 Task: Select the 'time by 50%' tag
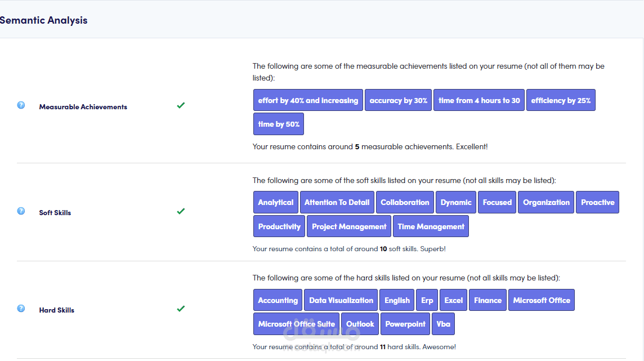point(279,124)
